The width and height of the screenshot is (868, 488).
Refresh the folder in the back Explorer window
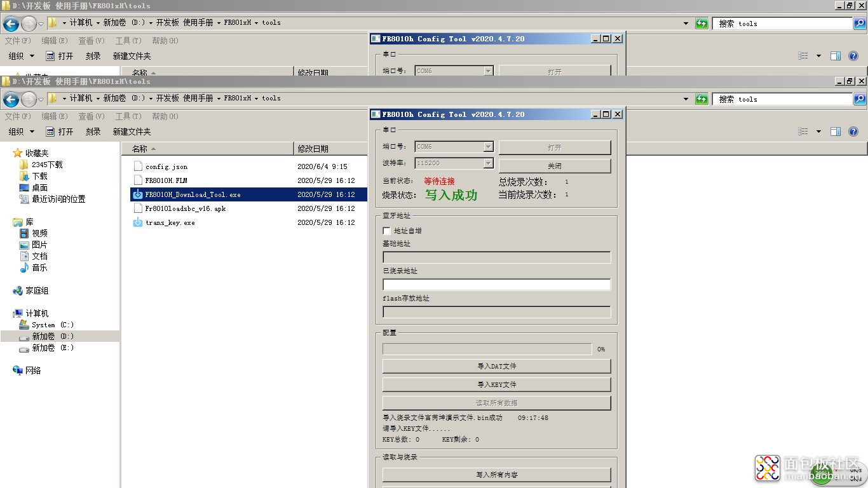(702, 24)
